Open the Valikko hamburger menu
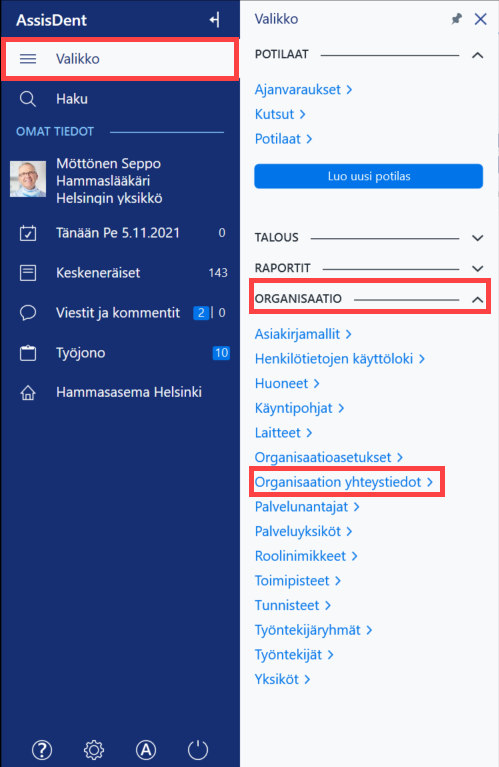The width and height of the screenshot is (499, 767). tap(120, 59)
